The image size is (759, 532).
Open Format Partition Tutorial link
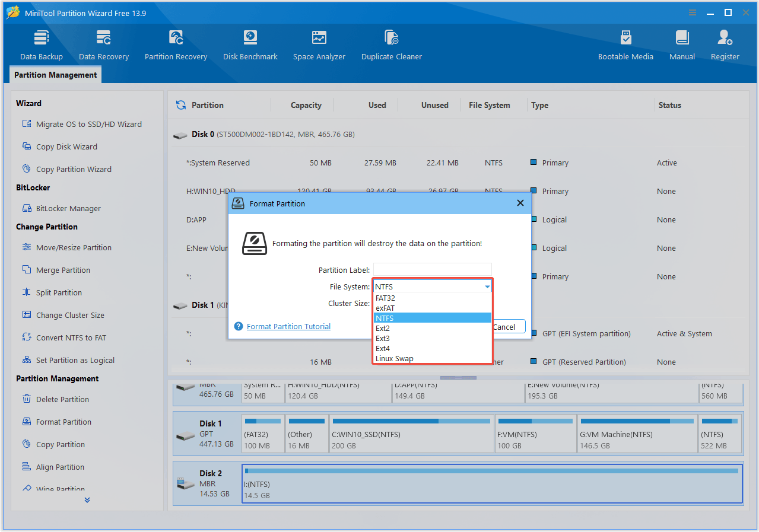tap(288, 326)
